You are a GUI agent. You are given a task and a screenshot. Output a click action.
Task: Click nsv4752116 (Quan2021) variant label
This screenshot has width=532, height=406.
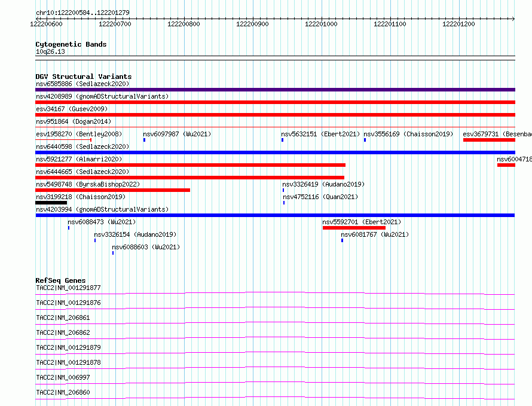pyautogui.click(x=320, y=197)
